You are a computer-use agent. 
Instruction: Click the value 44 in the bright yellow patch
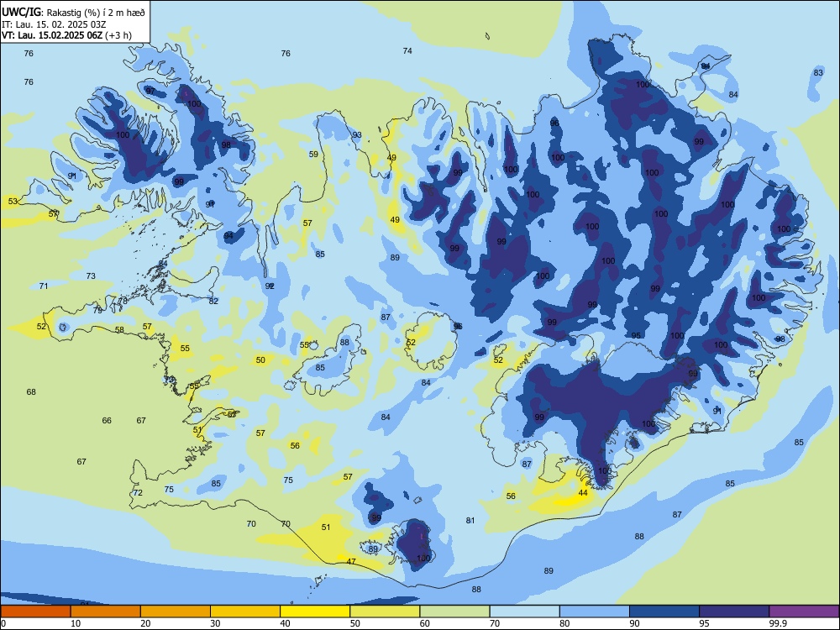(584, 493)
